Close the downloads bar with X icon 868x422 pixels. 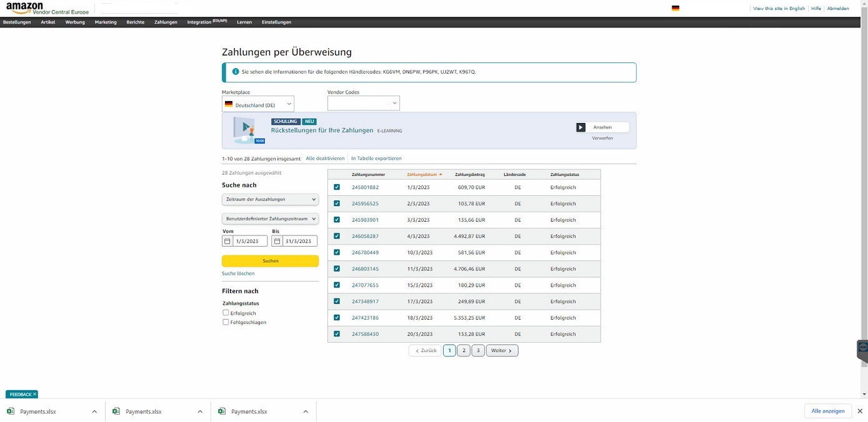coord(860,411)
